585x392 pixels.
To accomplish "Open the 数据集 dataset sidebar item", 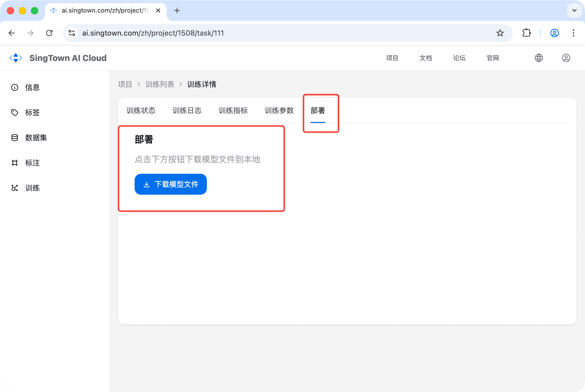I will click(36, 138).
